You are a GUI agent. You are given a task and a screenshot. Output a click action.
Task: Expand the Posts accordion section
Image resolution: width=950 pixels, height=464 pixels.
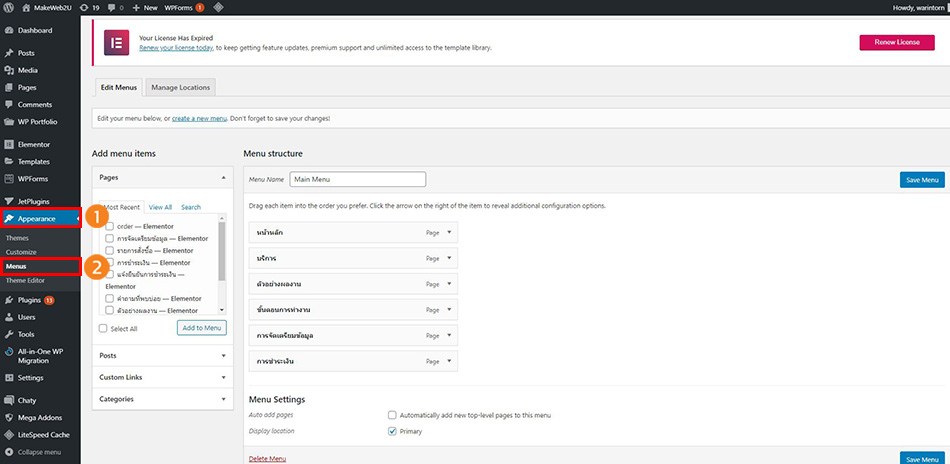click(162, 355)
